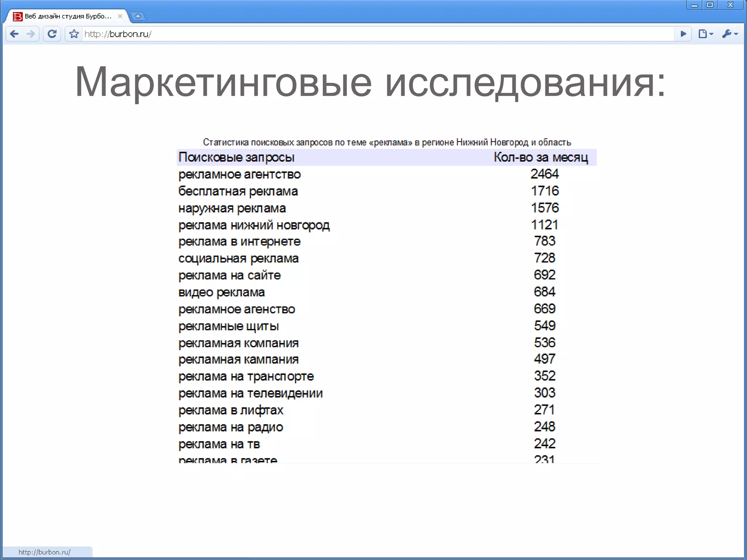Viewport: 747px width, 560px height.
Task: Close the browser window
Action: [x=731, y=5]
